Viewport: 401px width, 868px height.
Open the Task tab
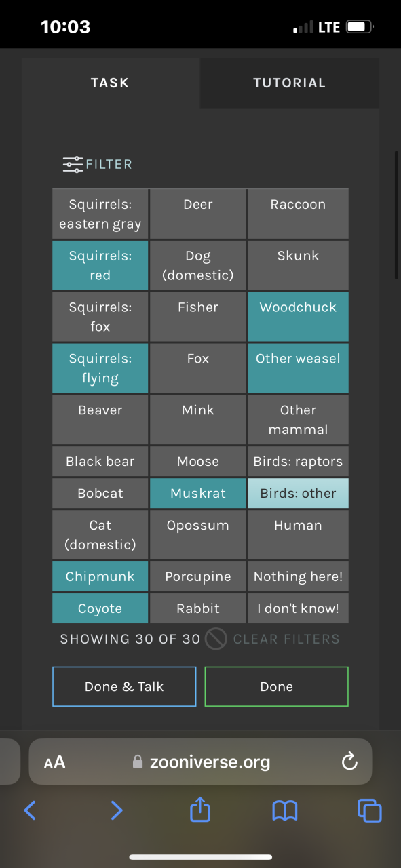click(110, 83)
